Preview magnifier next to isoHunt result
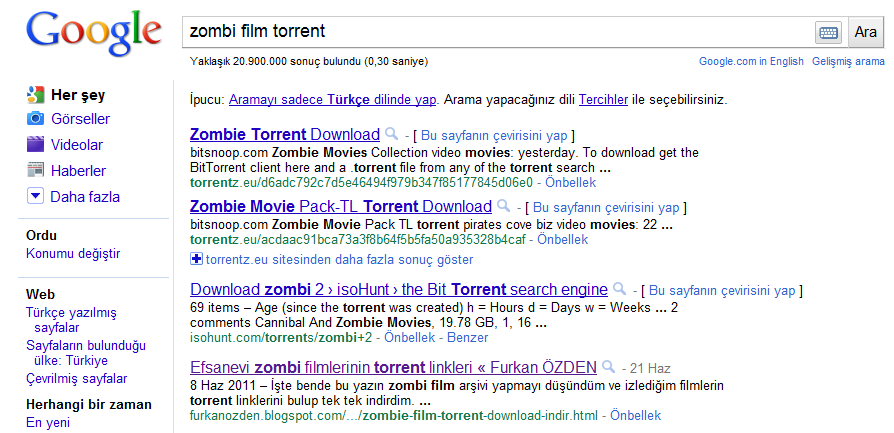Viewport: 894px width, 433px height. [619, 289]
